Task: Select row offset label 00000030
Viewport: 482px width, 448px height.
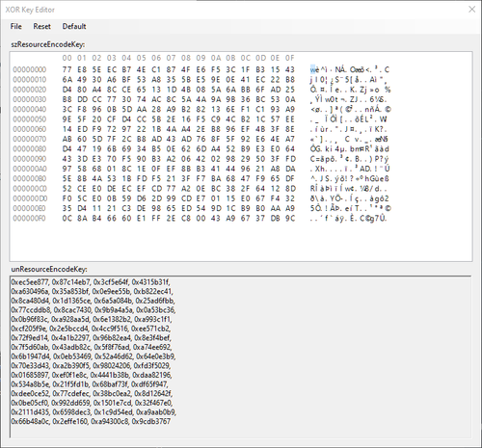Action: coord(30,99)
